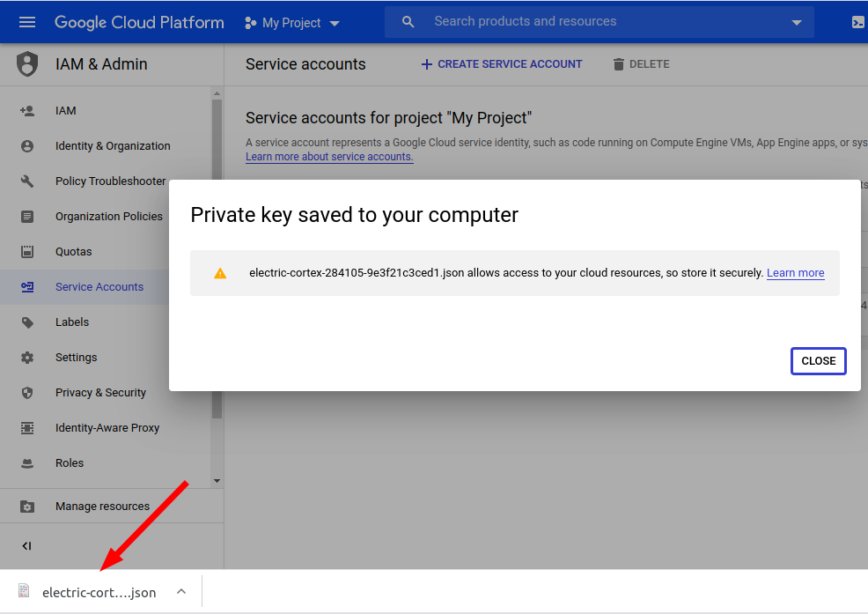Click the Google Cloud Platform logo text
The height and width of the screenshot is (614, 868).
click(139, 22)
